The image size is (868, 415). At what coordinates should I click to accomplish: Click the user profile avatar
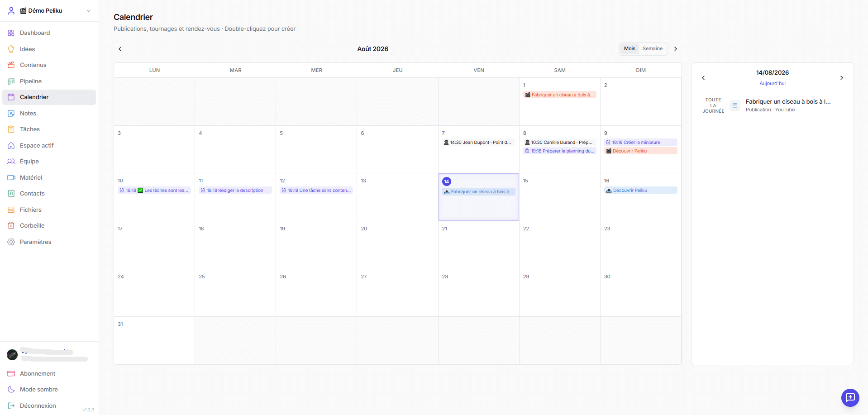tap(12, 355)
